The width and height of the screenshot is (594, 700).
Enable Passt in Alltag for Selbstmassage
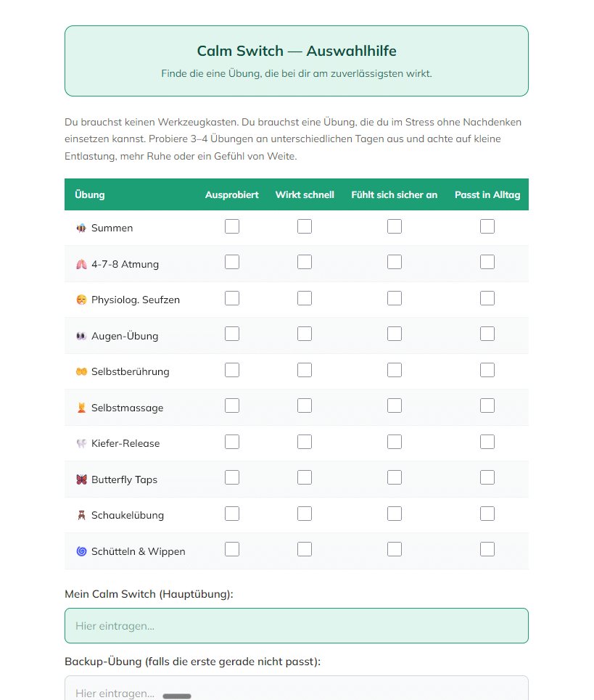[x=487, y=405]
